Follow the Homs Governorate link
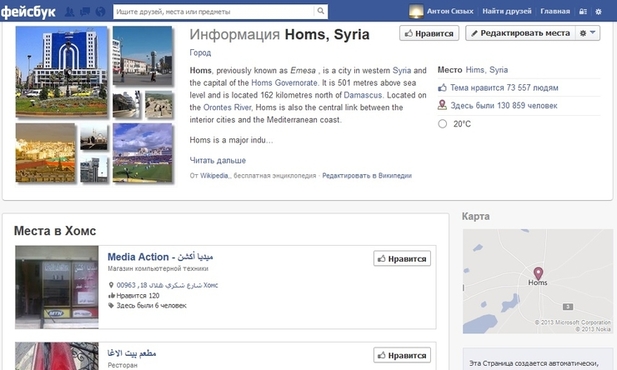Viewport: 617px width, 370px height. point(284,83)
